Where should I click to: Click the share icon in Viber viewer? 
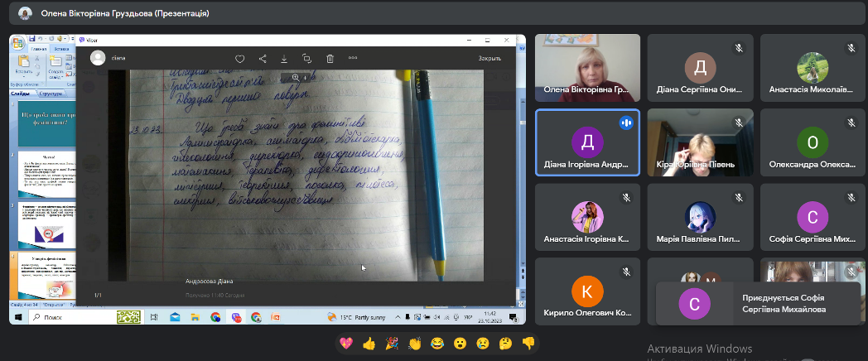pos(263,59)
